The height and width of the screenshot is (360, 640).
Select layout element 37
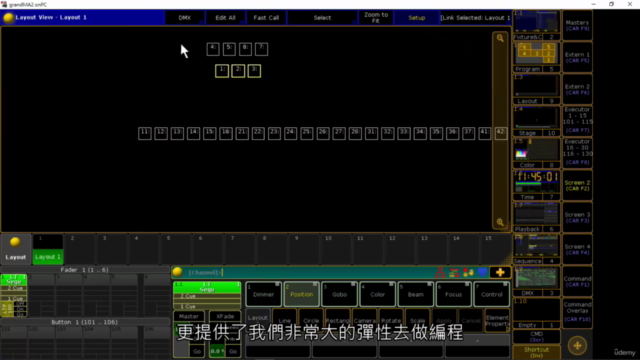click(469, 133)
